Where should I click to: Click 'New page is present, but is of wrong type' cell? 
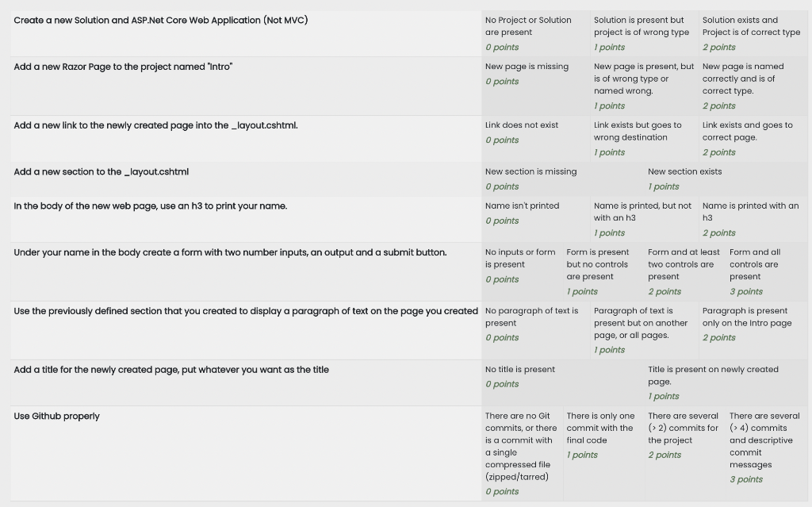[644, 86]
